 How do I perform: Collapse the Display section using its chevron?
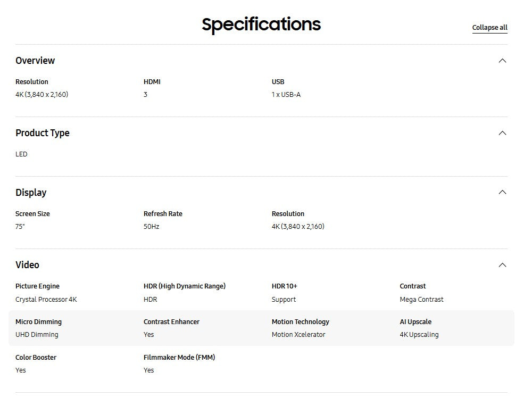pos(502,192)
